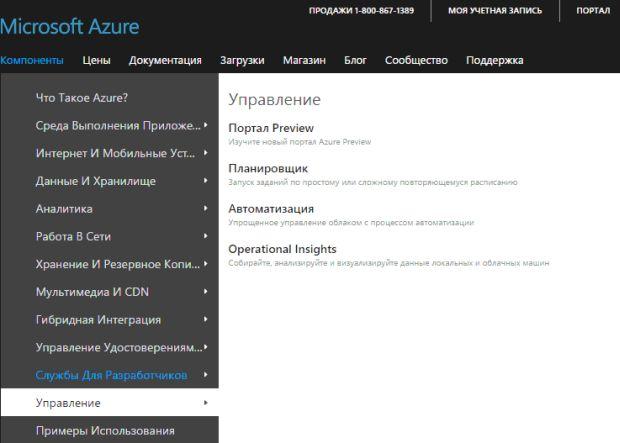Open the Цены page
The image size is (620, 443).
tap(96, 60)
